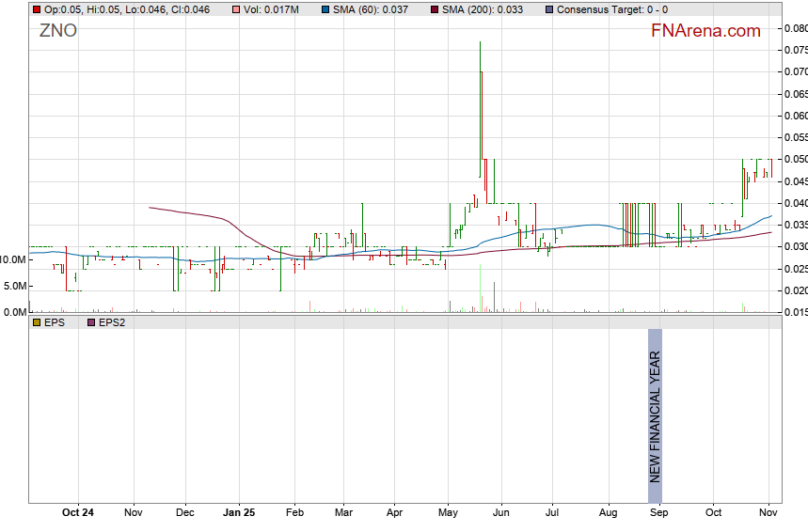Click the Consensus Target: 0 - 0 label

click(611, 9)
